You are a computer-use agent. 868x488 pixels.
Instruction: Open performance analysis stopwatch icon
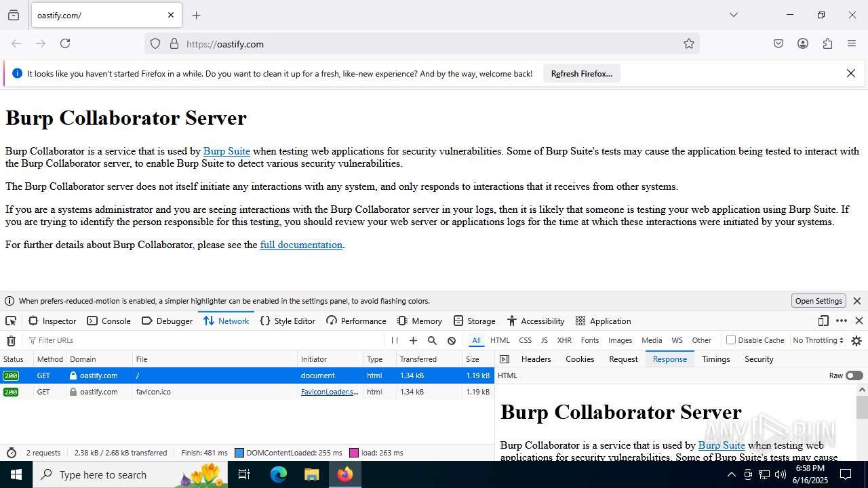11,453
